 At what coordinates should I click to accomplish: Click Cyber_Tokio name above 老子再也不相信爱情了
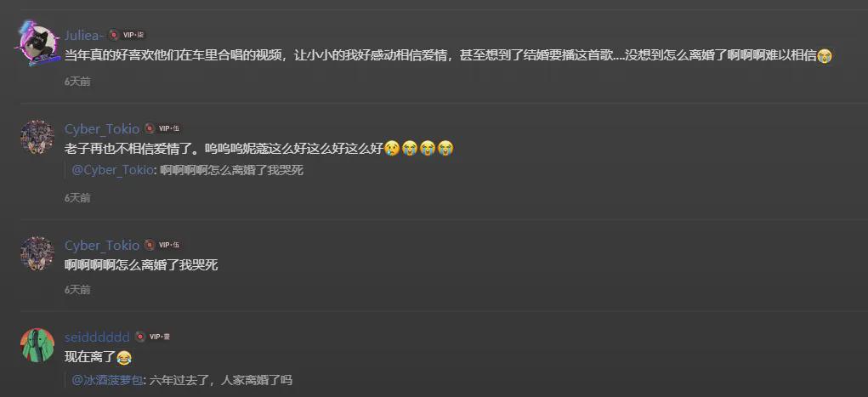[102, 128]
